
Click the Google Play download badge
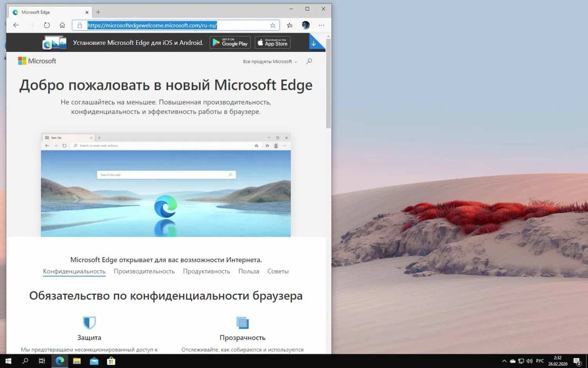230,42
